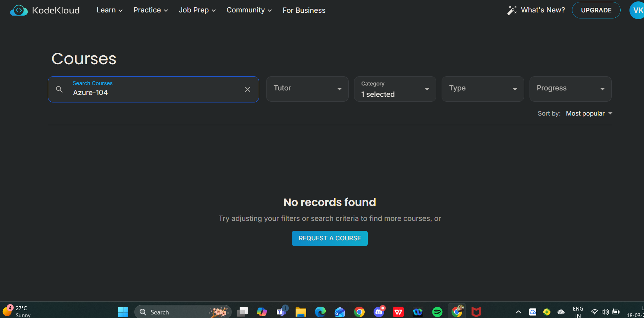Open Spotify from the taskbar

pyautogui.click(x=437, y=312)
